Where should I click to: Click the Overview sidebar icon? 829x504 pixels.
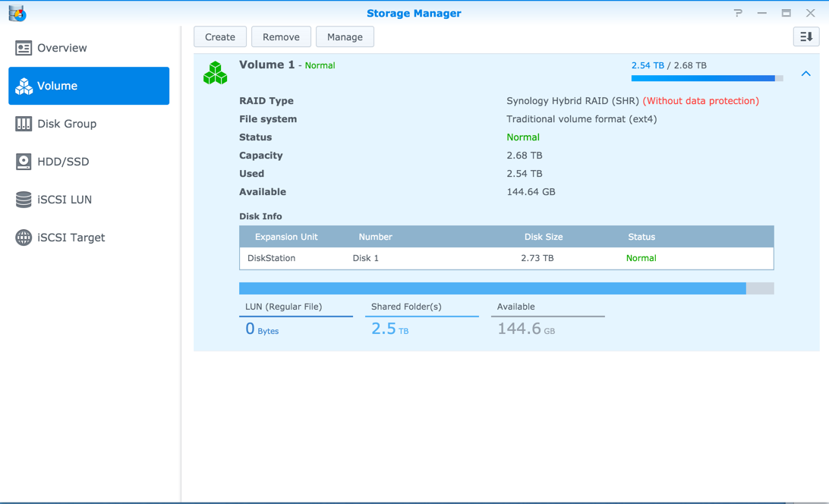pyautogui.click(x=24, y=48)
